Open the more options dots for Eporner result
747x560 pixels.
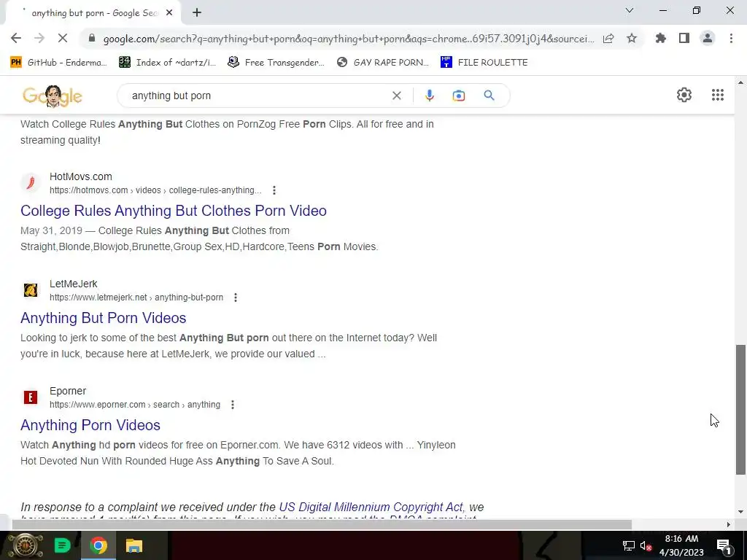click(x=233, y=405)
